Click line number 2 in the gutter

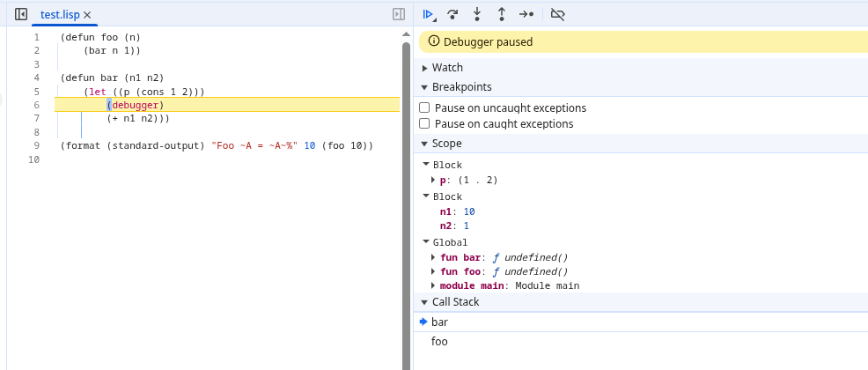(36, 50)
